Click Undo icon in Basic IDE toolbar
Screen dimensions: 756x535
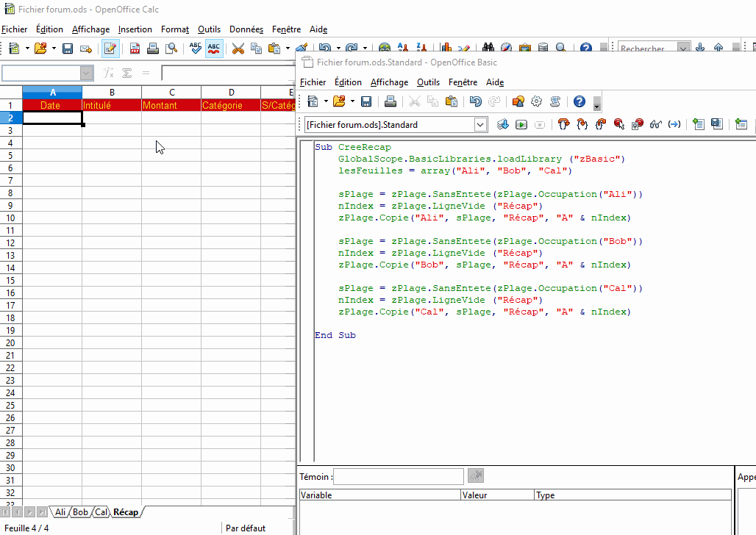pos(475,101)
